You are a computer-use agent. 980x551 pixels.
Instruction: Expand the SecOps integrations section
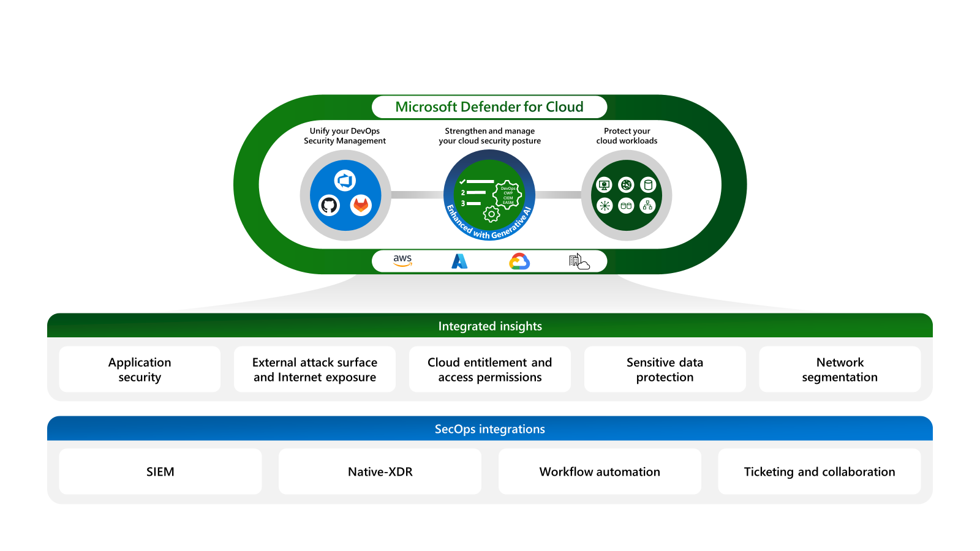pyautogui.click(x=490, y=429)
